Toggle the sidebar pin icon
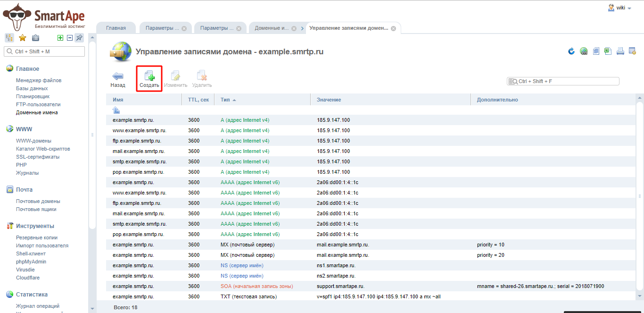 [79, 38]
